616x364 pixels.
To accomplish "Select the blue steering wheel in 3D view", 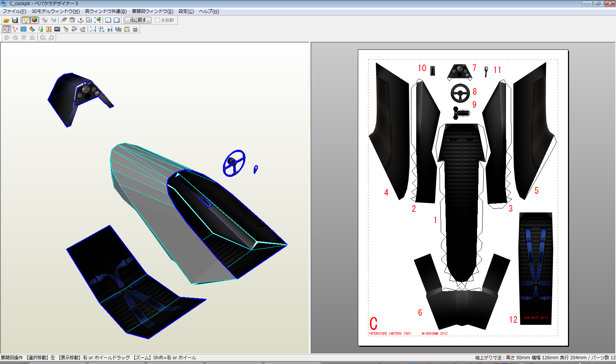I will click(x=234, y=163).
